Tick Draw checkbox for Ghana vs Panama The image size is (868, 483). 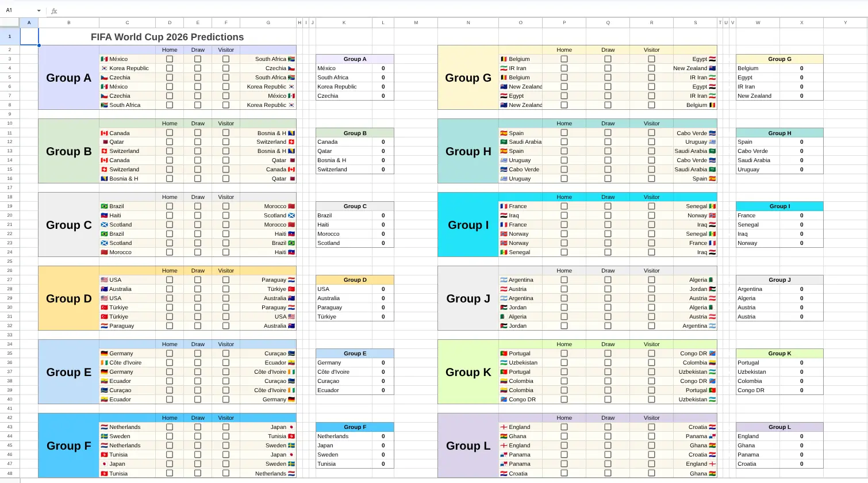click(608, 436)
